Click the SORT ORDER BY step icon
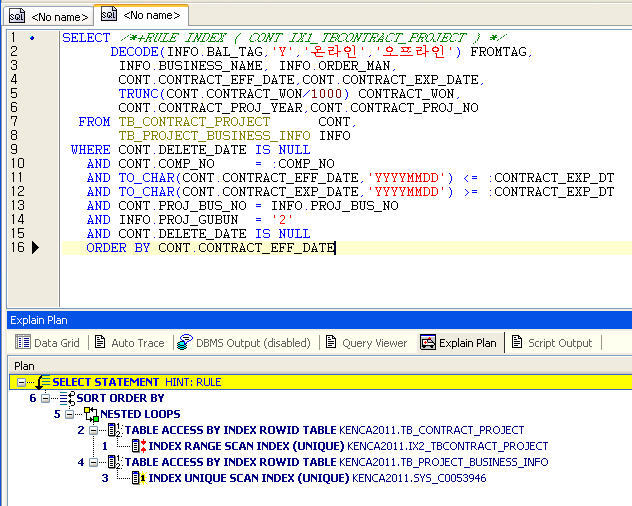This screenshot has width=632, height=506. pyautogui.click(x=67, y=398)
